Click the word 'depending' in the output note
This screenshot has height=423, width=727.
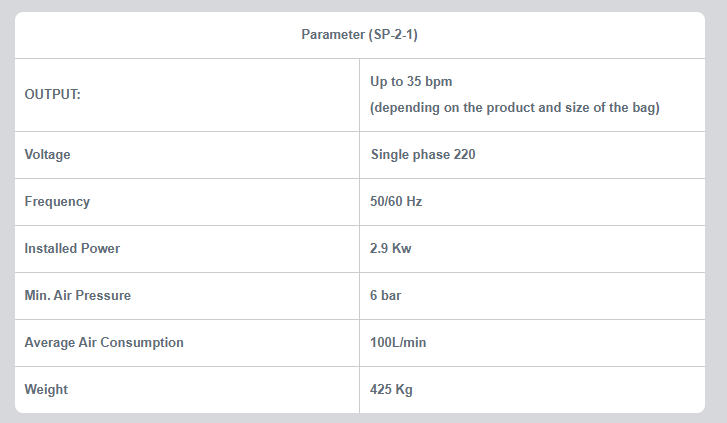(x=408, y=108)
